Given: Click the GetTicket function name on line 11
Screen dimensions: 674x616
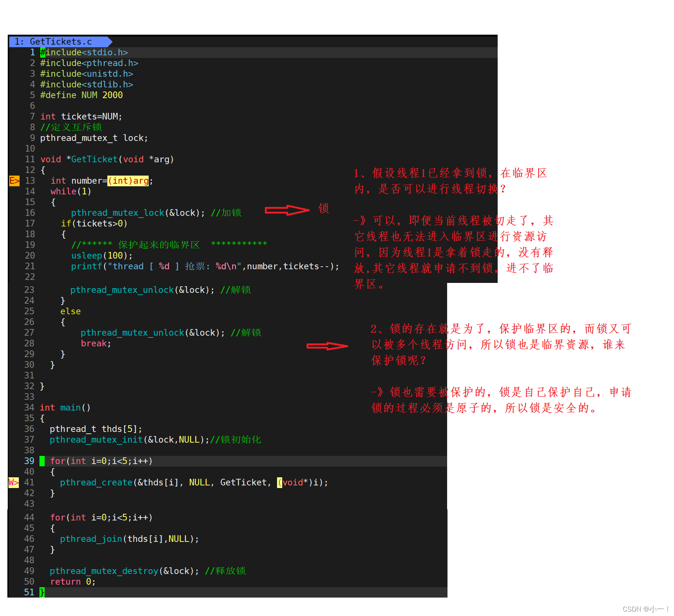Looking at the screenshot, I should 94,159.
